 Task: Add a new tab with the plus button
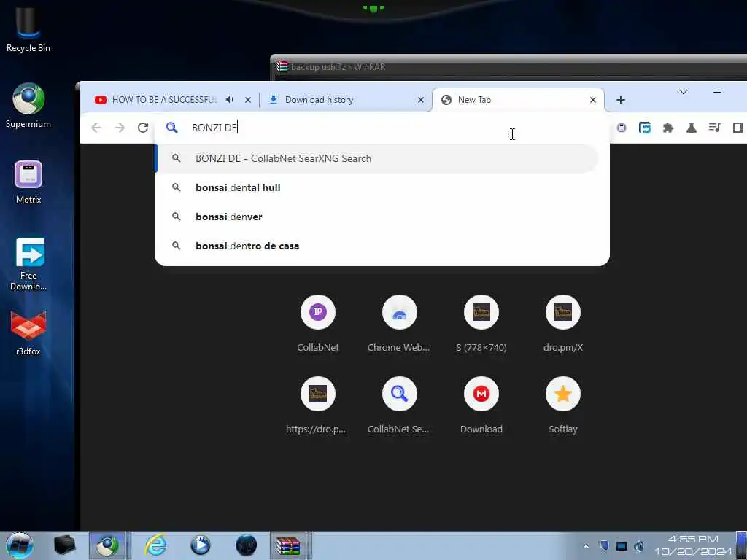click(620, 99)
